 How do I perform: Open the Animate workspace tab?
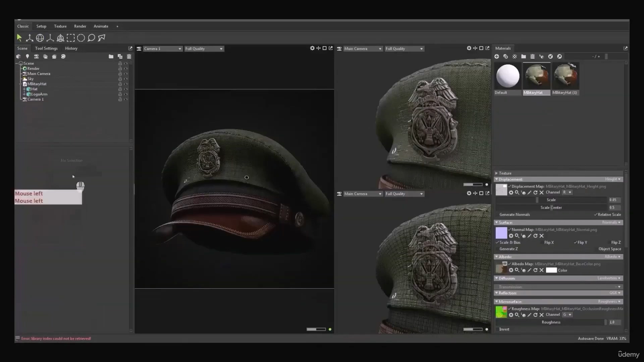click(x=101, y=26)
